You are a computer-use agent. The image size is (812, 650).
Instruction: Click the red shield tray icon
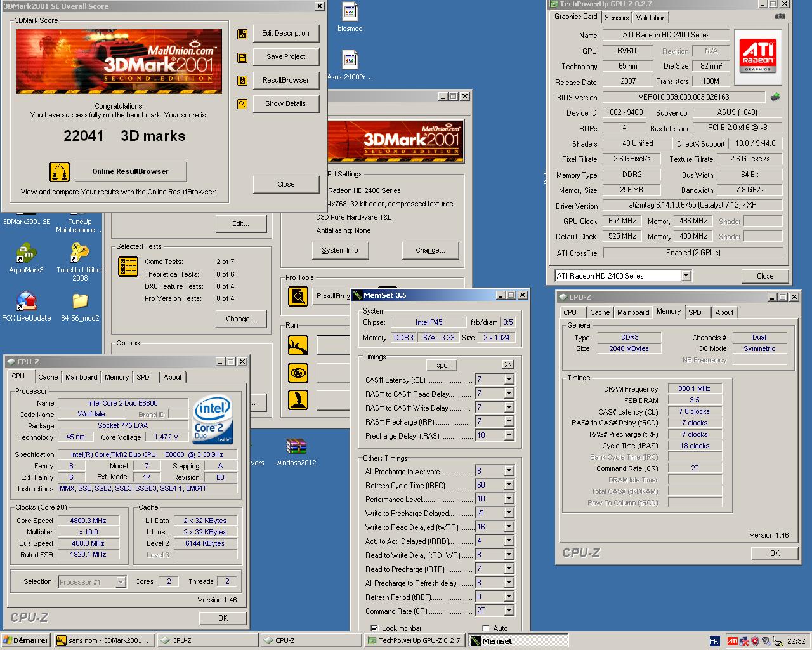click(755, 641)
